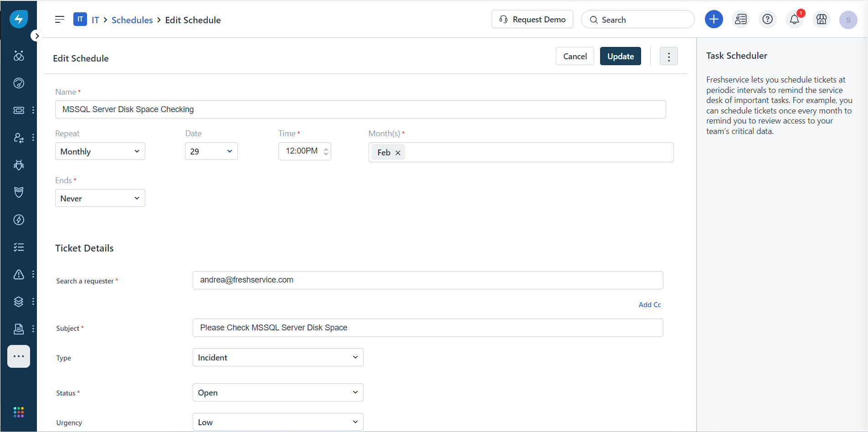Image resolution: width=868 pixels, height=432 pixels.
Task: Open the marketplace store icon
Action: pos(821,20)
